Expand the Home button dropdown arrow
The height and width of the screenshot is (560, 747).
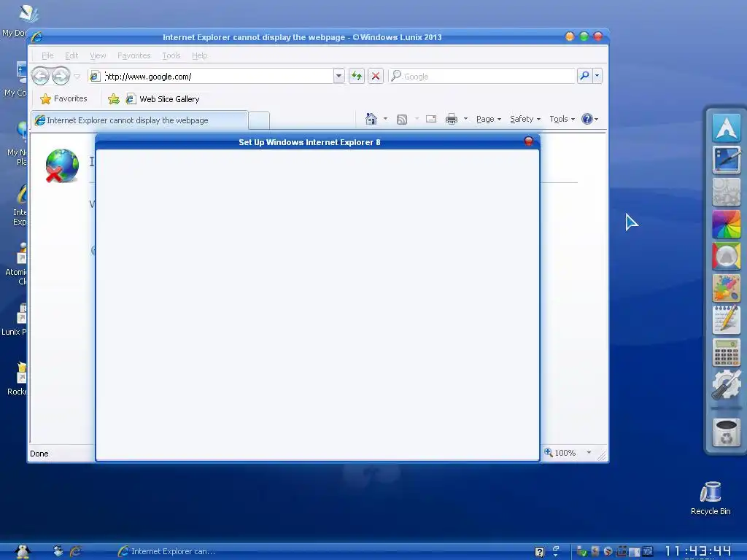pos(385,119)
